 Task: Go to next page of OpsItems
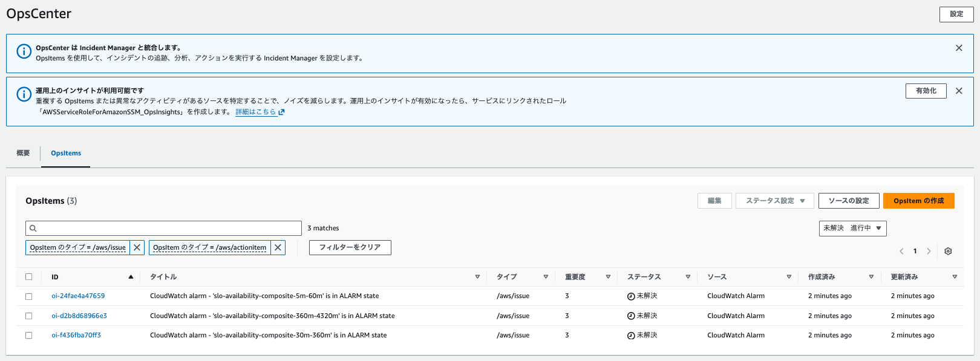[929, 251]
